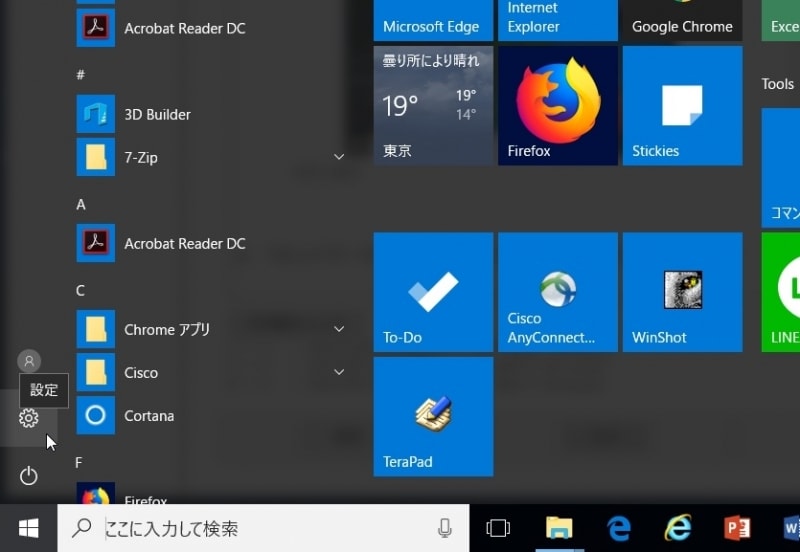
Task: Open the WinShot tile
Action: tap(682, 292)
